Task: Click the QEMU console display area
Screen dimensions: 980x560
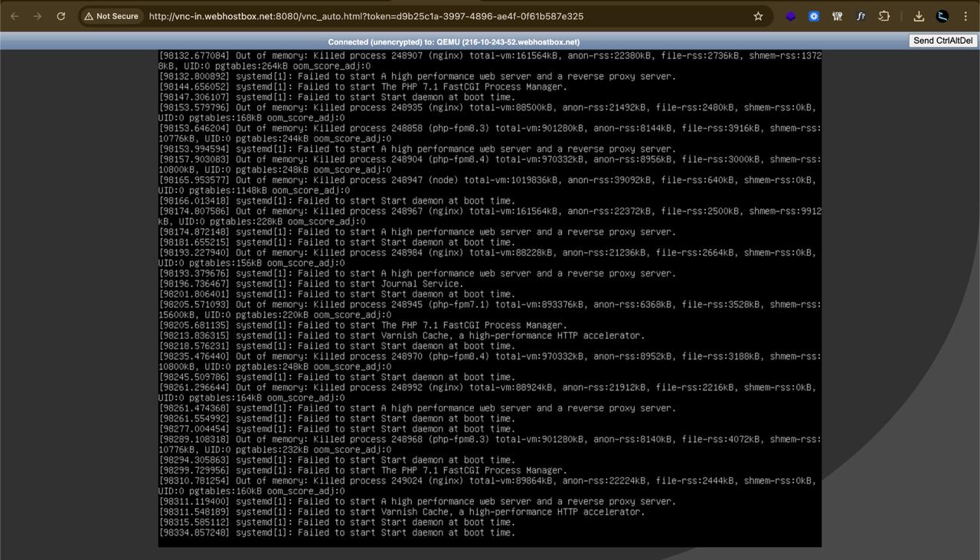Action: coord(490,299)
